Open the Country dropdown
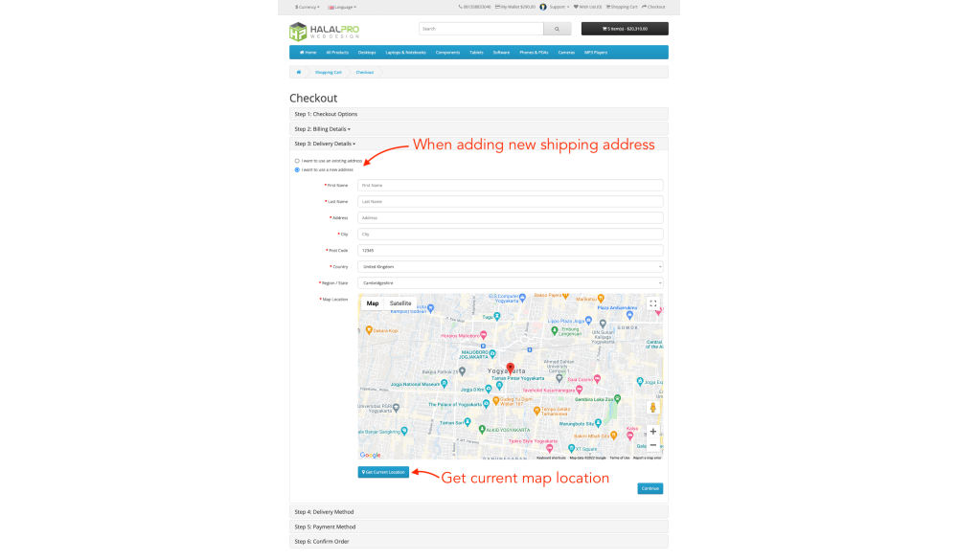 (x=510, y=266)
